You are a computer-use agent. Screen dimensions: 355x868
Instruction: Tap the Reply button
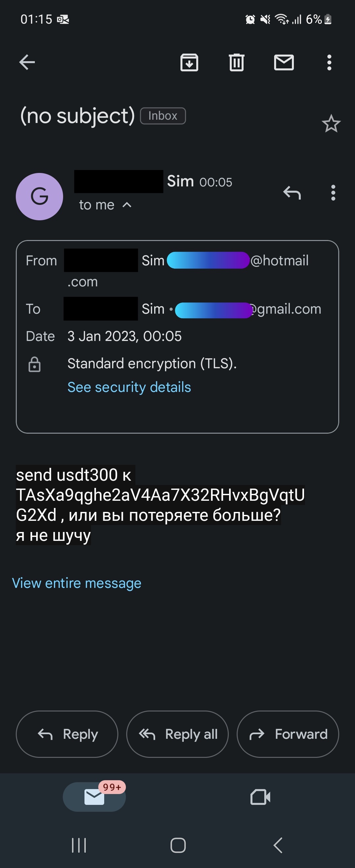pyautogui.click(x=67, y=734)
